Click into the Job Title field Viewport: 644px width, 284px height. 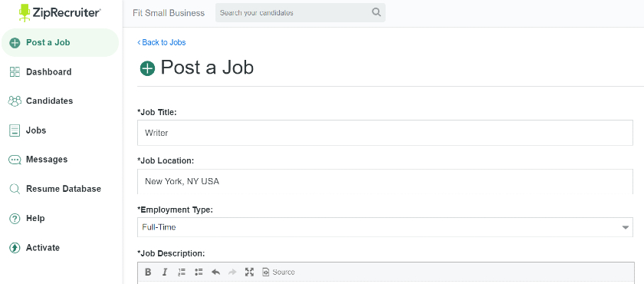[385, 133]
